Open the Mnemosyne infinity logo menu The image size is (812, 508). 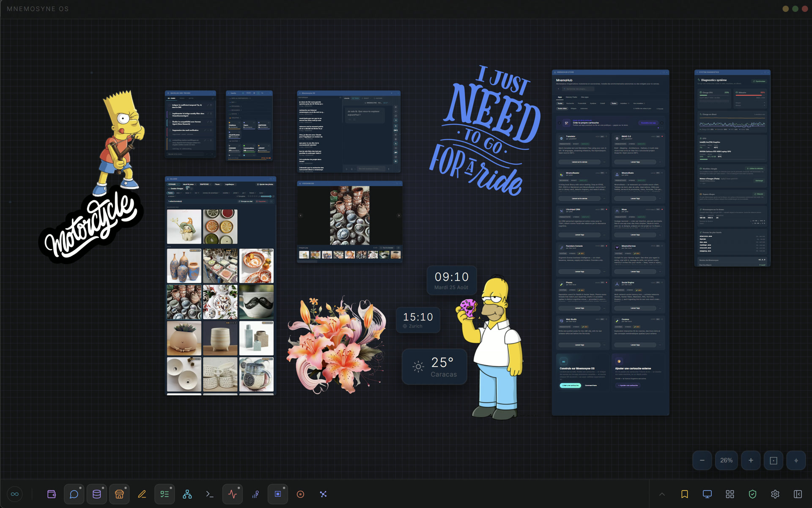coord(15,494)
